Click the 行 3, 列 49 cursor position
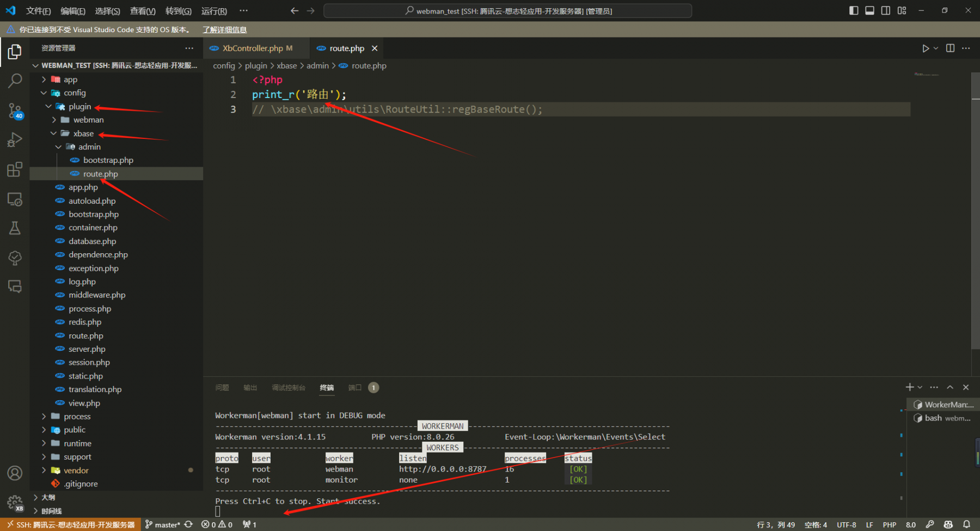Screen dimensions: 980x531 pyautogui.click(x=776, y=524)
